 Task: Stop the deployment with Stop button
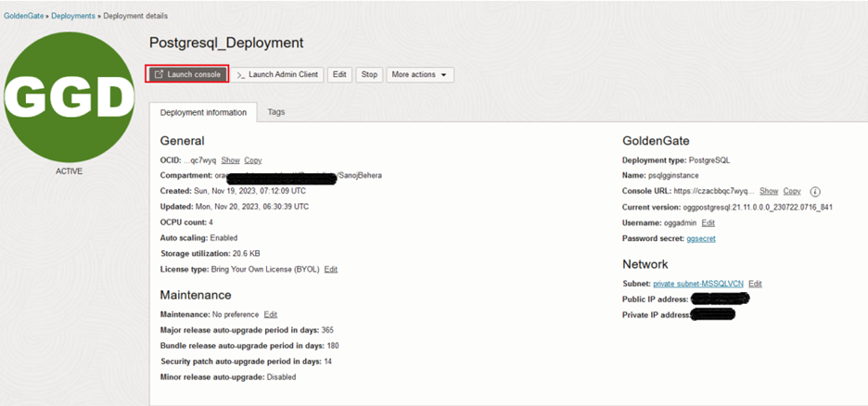(369, 75)
